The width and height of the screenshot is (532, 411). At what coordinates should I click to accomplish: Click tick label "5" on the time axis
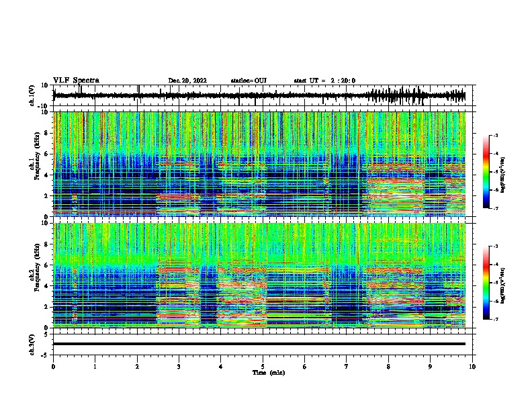tap(263, 367)
